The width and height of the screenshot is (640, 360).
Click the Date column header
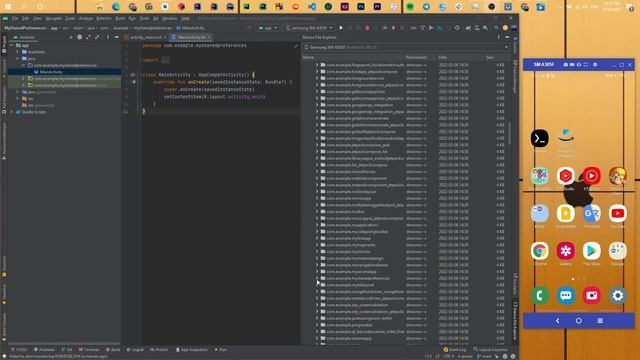click(443, 58)
